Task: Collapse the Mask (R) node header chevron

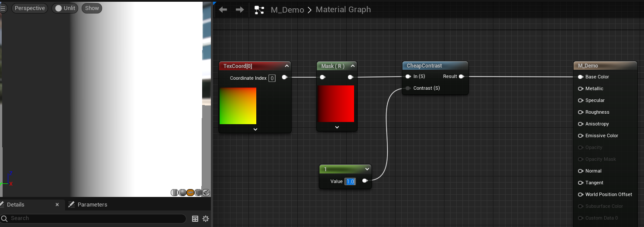Action: (353, 66)
